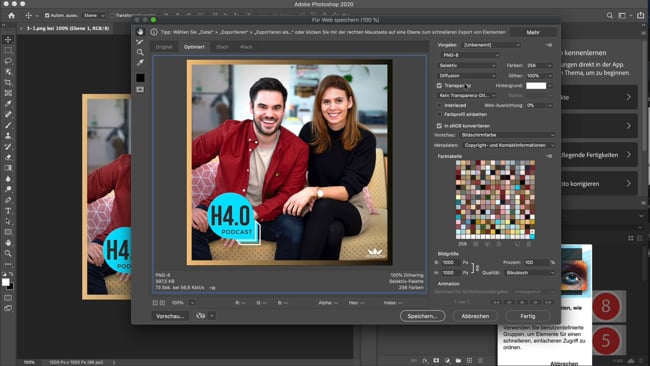Select the Zoom tool in Save for Web dialog
Screen dimensions: 650x366
click(140, 52)
